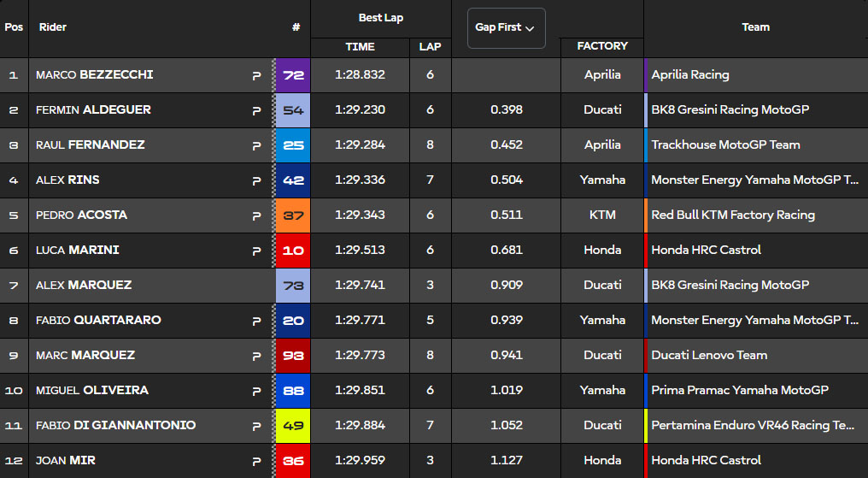Click the yellow number 49 badge

[x=293, y=425]
